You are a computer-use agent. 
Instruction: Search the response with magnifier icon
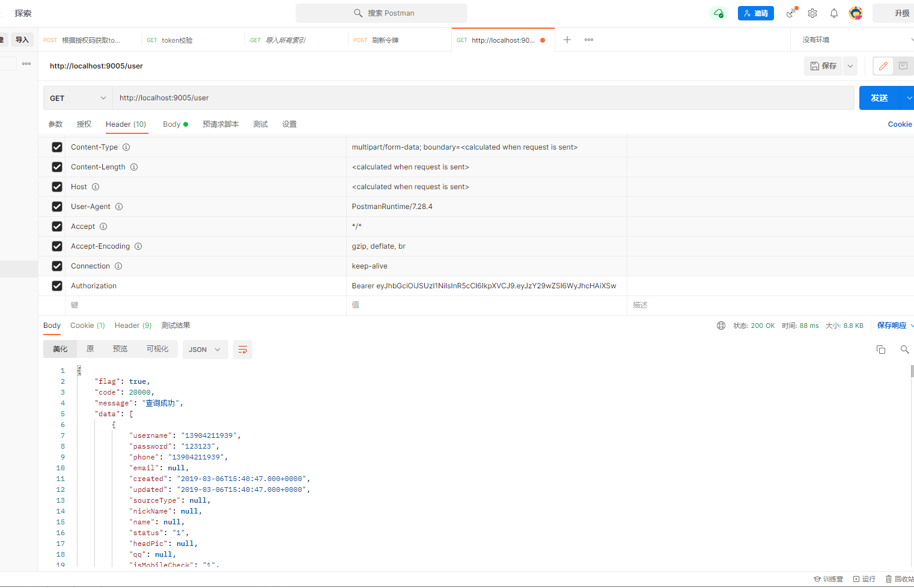tap(904, 350)
